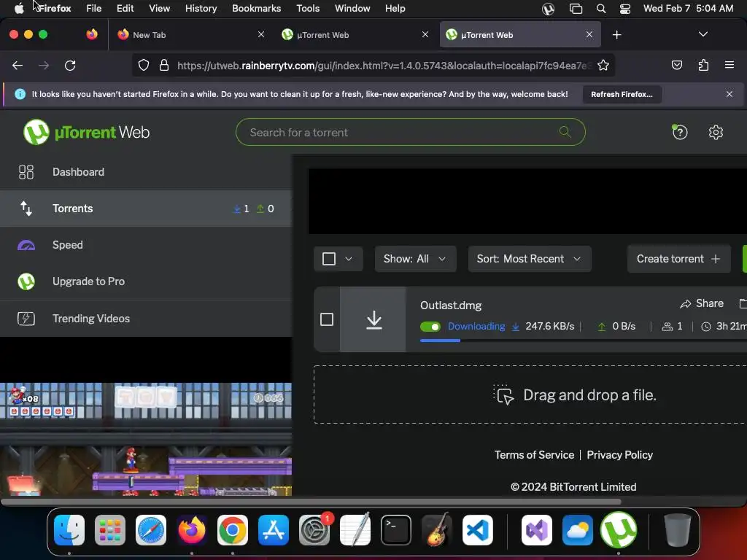Click the Firefox View pinned tab icon
This screenshot has height=560, width=747.
(92, 34)
